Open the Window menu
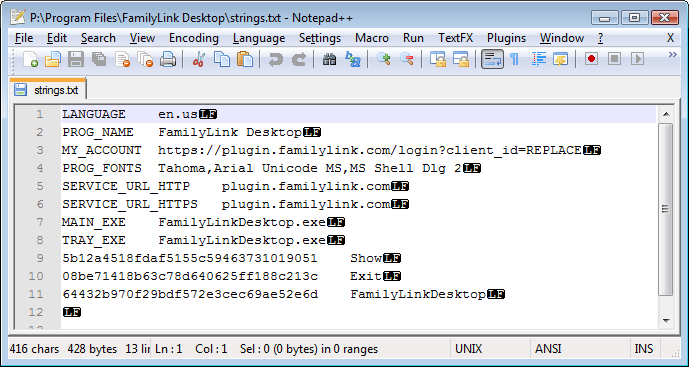 (562, 38)
